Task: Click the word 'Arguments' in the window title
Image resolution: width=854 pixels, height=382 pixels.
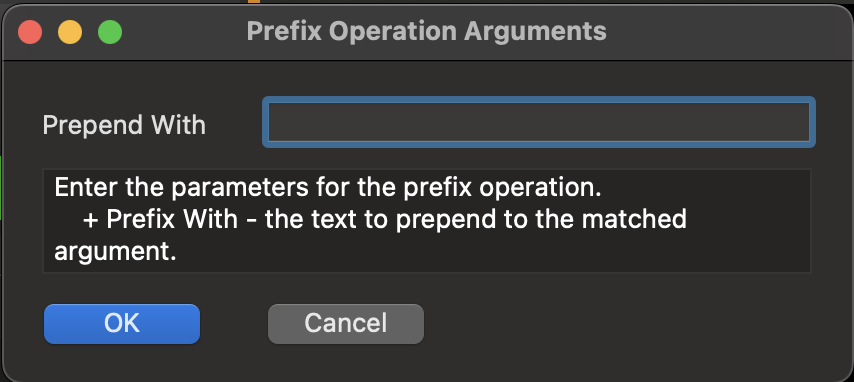Action: (535, 32)
